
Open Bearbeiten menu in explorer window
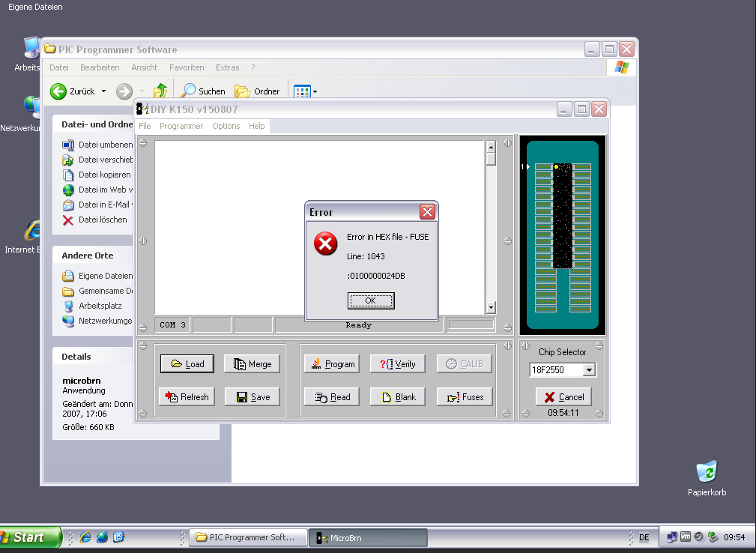click(x=100, y=67)
